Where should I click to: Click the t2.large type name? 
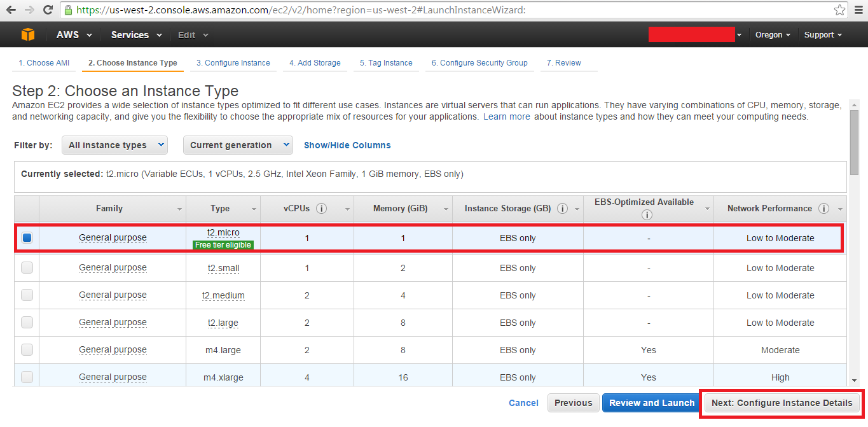click(x=223, y=323)
